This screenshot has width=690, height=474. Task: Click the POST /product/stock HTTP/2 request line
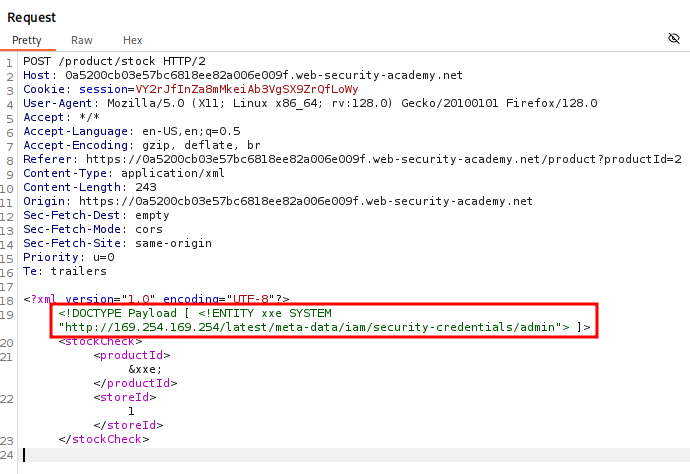tap(114, 61)
